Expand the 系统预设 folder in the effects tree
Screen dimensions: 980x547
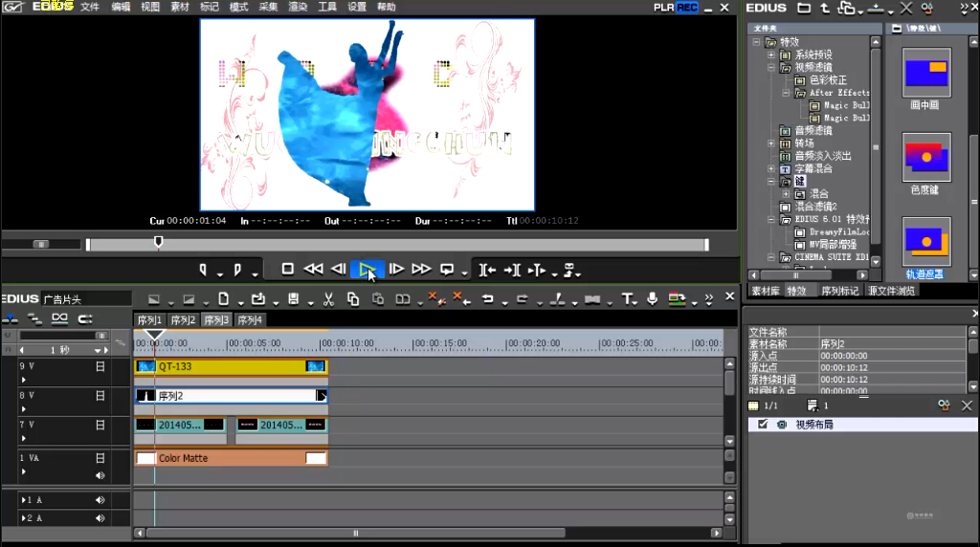tap(772, 55)
